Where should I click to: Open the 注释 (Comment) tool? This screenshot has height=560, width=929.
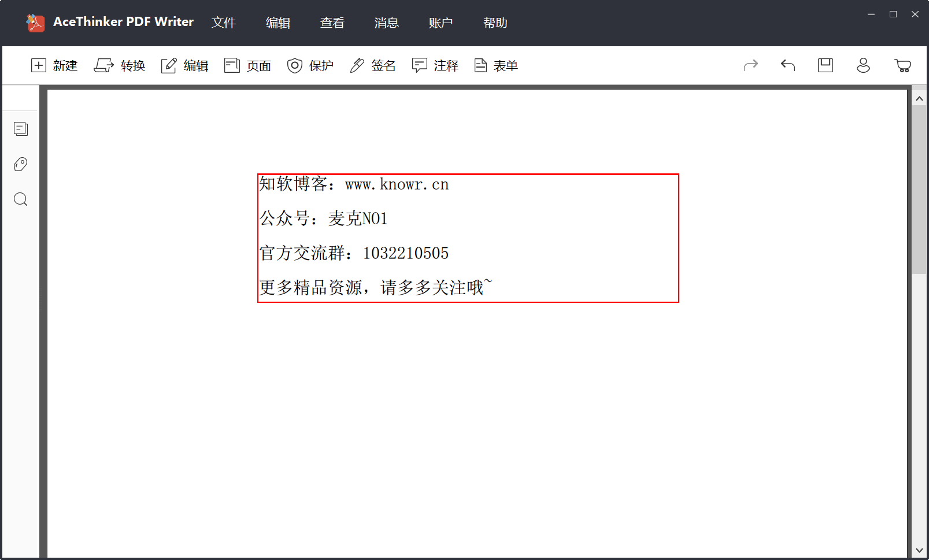tap(435, 65)
